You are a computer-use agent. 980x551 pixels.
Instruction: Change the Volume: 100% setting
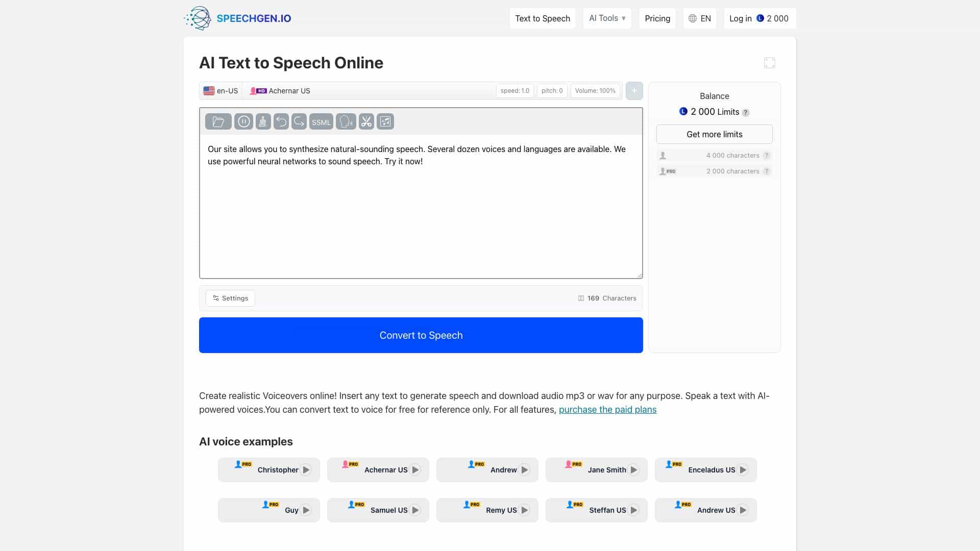tap(595, 91)
